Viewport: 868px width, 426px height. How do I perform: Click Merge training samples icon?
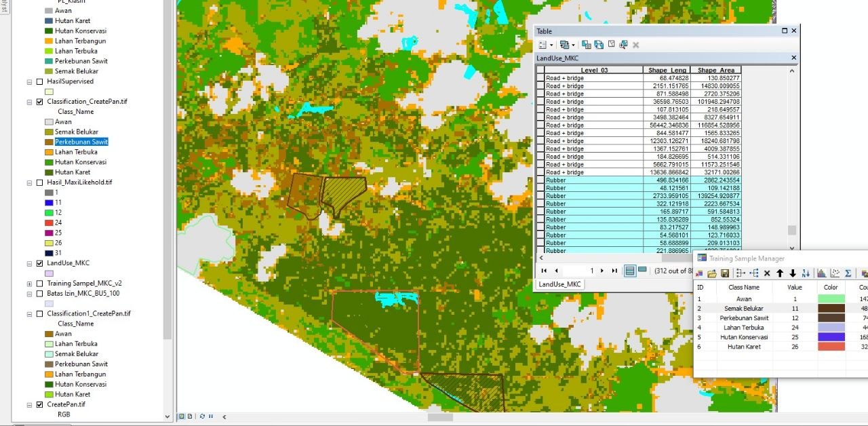click(x=741, y=273)
